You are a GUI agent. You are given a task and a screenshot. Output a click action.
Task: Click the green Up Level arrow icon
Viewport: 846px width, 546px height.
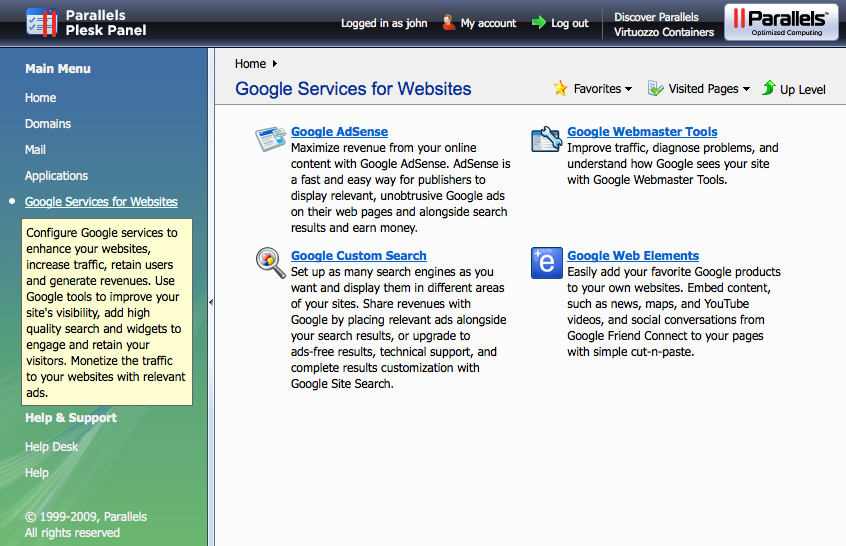coord(769,88)
